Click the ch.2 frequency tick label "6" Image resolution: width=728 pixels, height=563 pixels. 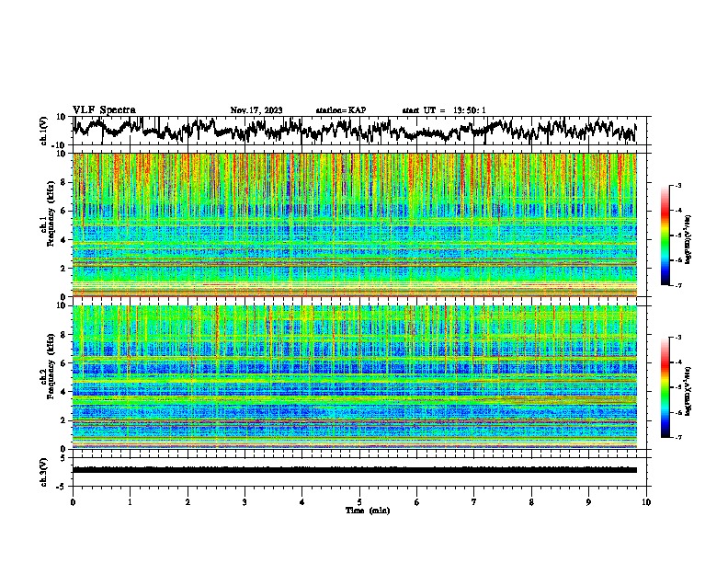click(x=63, y=363)
